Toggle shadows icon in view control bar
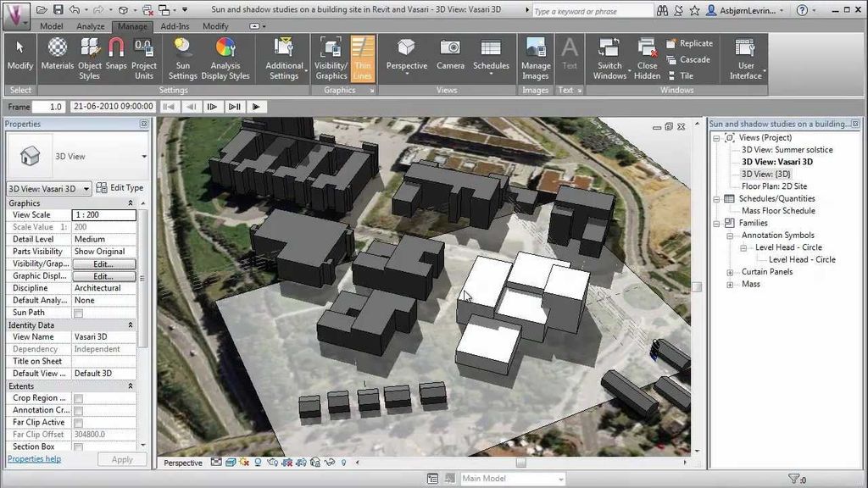The width and height of the screenshot is (868, 488). (258, 462)
